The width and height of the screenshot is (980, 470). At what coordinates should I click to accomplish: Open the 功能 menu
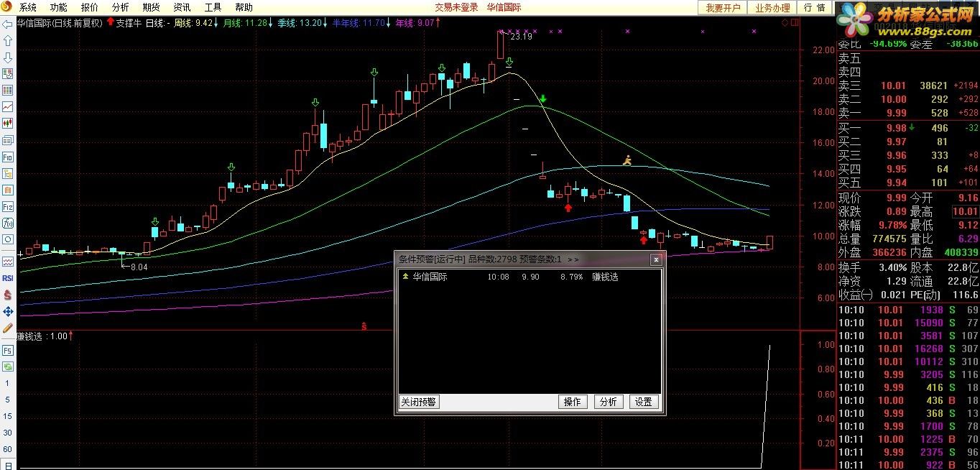(x=58, y=7)
